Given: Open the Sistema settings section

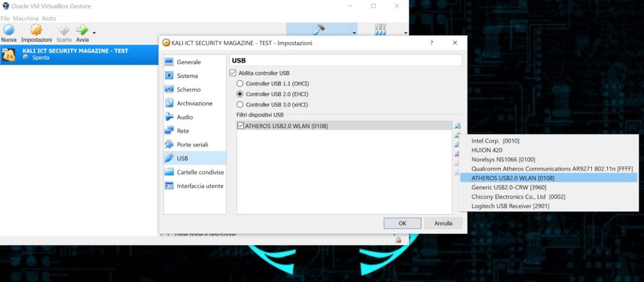Looking at the screenshot, I should point(195,76).
